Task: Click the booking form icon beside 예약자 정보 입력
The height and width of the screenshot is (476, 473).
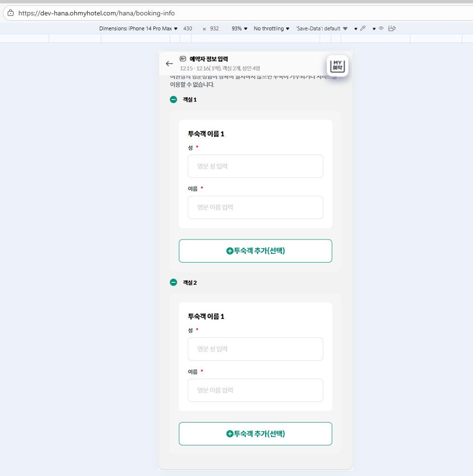Action: click(183, 59)
